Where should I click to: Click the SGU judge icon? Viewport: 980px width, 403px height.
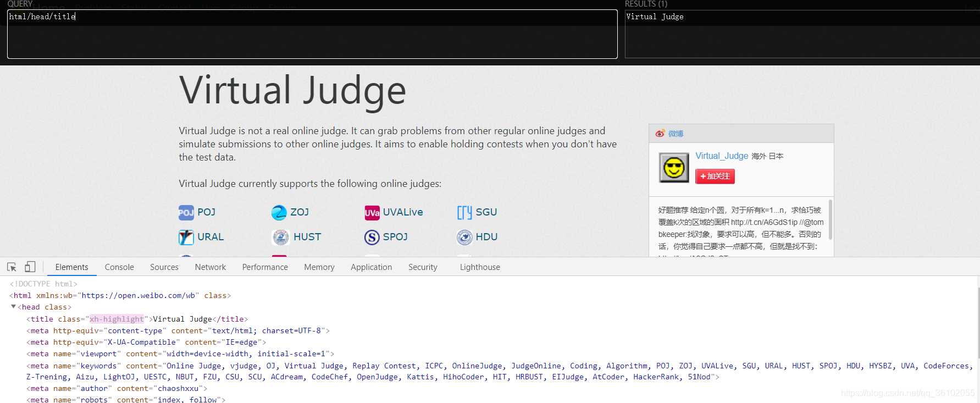(x=464, y=212)
